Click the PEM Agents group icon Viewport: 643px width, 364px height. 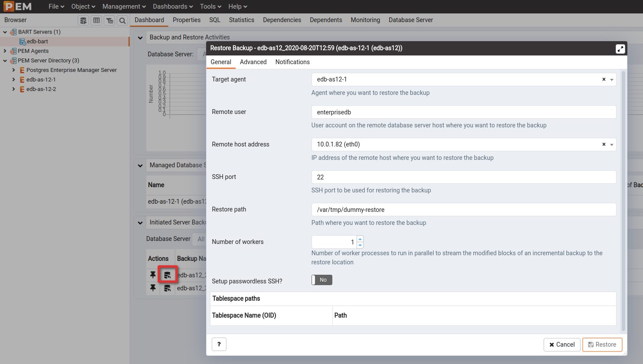click(x=13, y=51)
